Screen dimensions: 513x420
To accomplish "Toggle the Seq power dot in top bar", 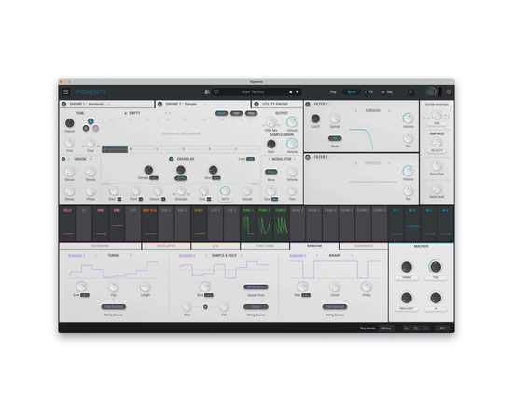I will [x=383, y=92].
